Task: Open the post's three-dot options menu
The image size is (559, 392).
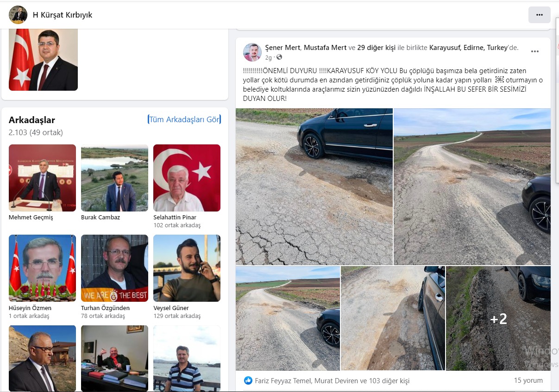Action: tap(534, 51)
